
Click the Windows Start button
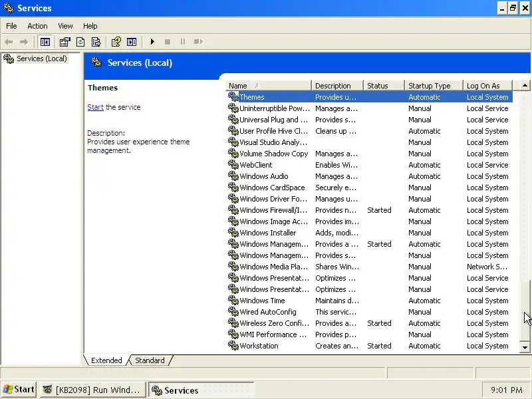coord(19,390)
